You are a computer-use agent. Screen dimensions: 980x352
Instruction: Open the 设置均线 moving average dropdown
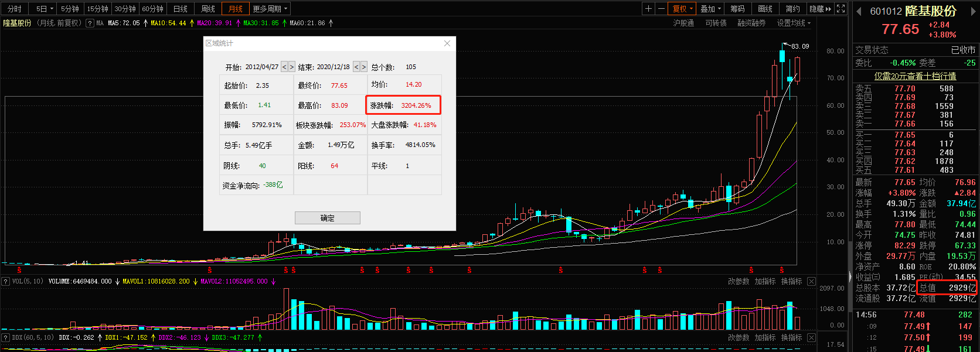click(794, 23)
